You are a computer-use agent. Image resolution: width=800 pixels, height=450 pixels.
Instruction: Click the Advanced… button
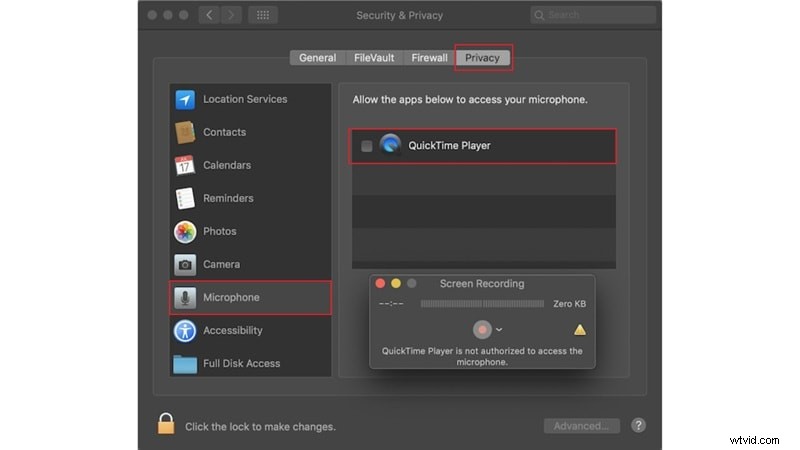point(581,426)
